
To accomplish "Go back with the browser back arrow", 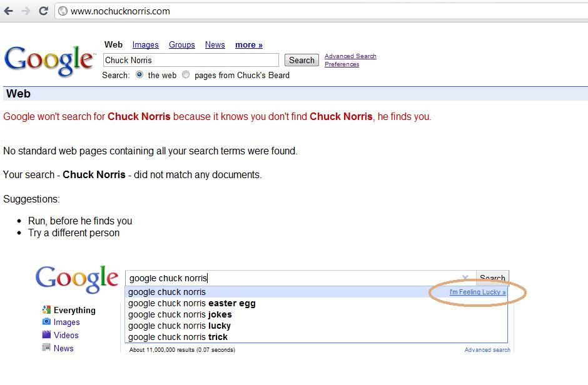I will [8, 11].
